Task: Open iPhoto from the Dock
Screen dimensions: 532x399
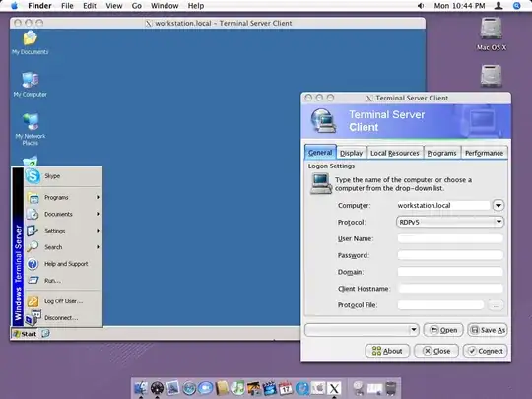Action: [x=253, y=388]
